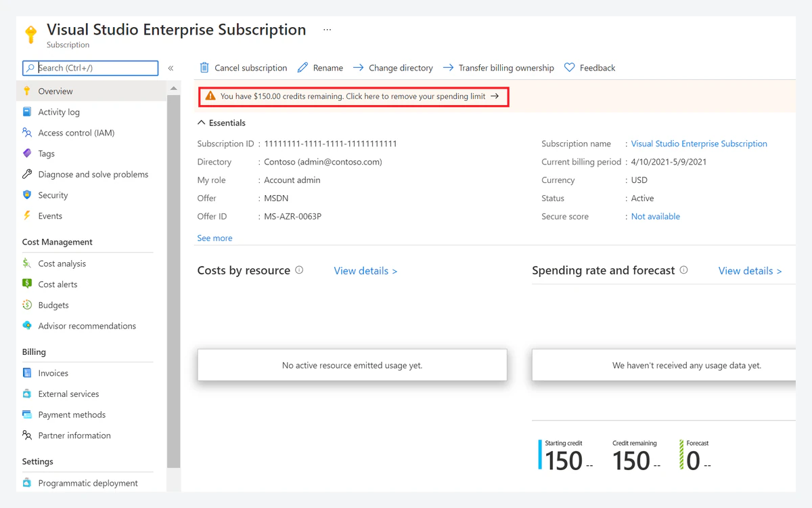Click the External services icon
This screenshot has width=812, height=508.
27,394
